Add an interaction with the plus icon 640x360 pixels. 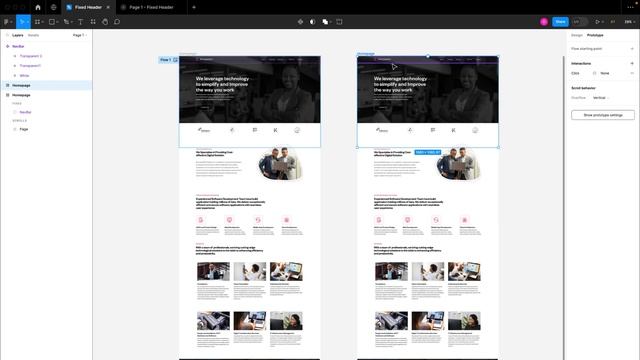(632, 63)
